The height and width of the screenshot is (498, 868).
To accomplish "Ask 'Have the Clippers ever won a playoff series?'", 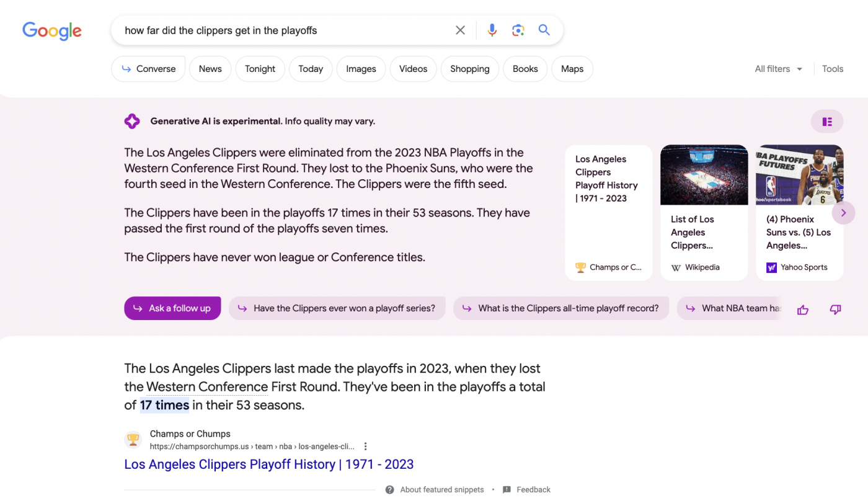I will [337, 308].
